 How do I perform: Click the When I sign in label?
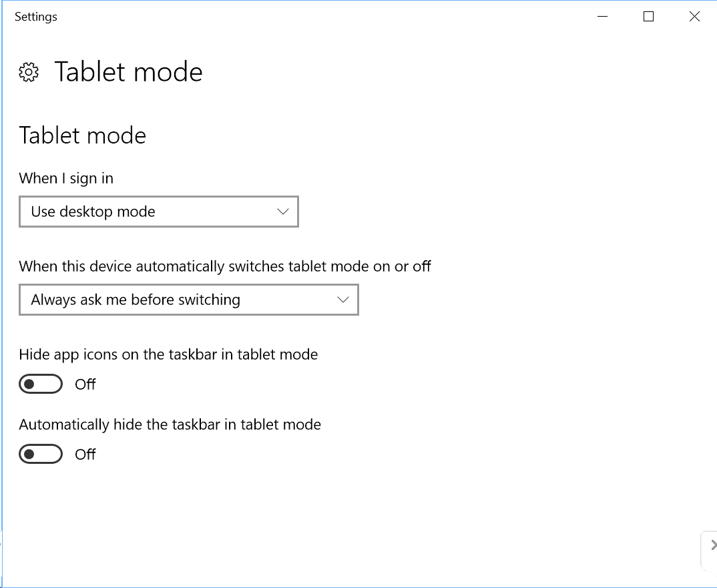coord(67,178)
